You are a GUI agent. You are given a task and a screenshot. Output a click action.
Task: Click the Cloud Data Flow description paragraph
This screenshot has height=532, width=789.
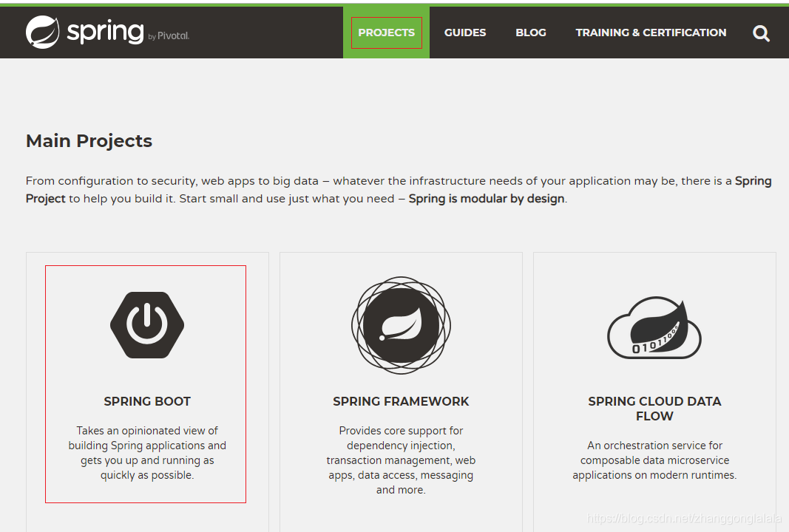point(654,460)
